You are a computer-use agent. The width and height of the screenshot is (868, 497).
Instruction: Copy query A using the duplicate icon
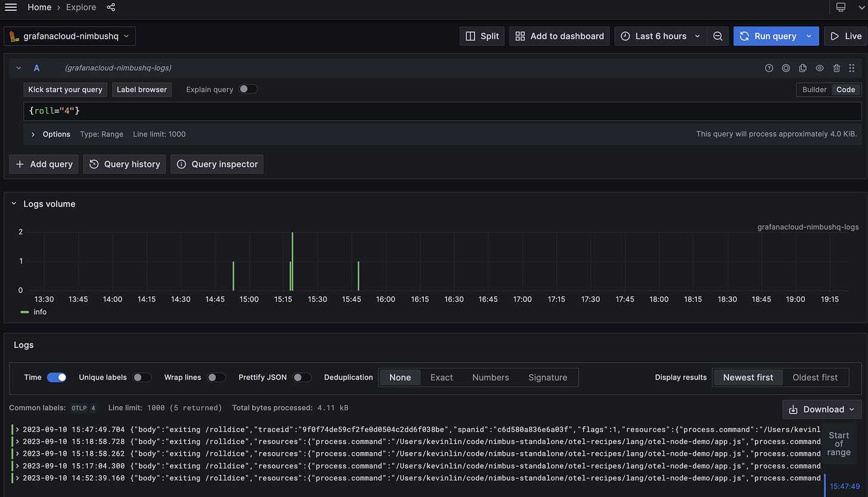click(x=803, y=68)
